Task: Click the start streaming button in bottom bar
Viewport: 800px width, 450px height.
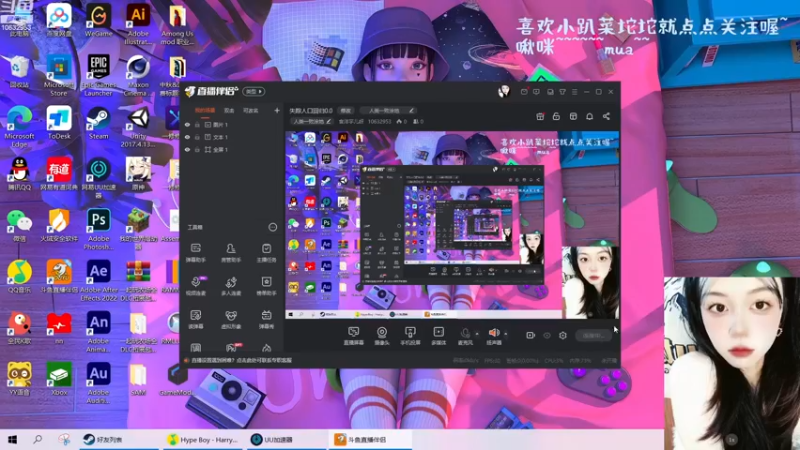Action: coord(593,336)
